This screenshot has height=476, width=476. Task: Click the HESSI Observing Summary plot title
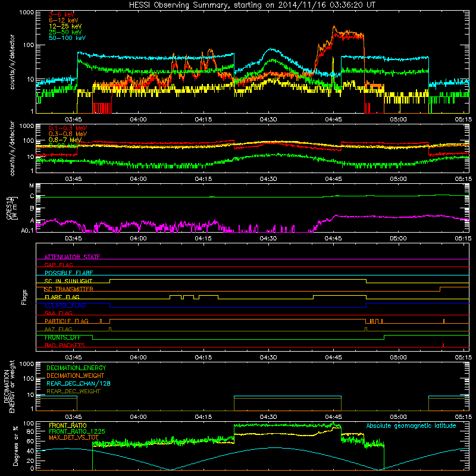252,5
